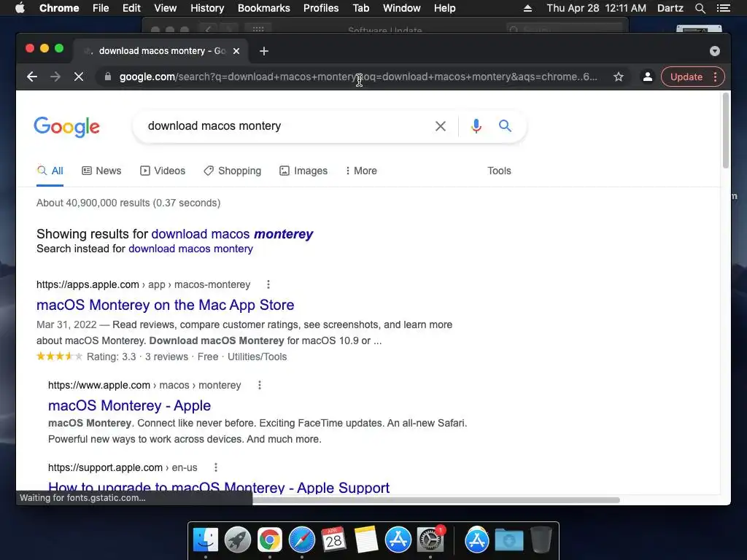Open options dots for support.apple.com result
This screenshot has height=560, width=747.
click(216, 467)
